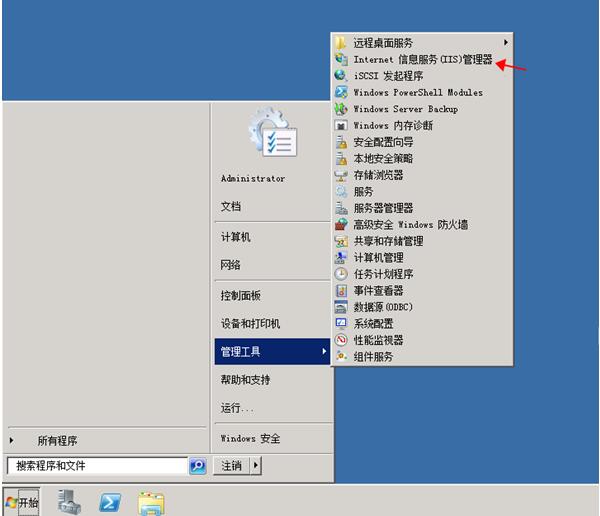600x516 pixels.
Task: Open Server Manager taskbar icon
Action: click(69, 502)
